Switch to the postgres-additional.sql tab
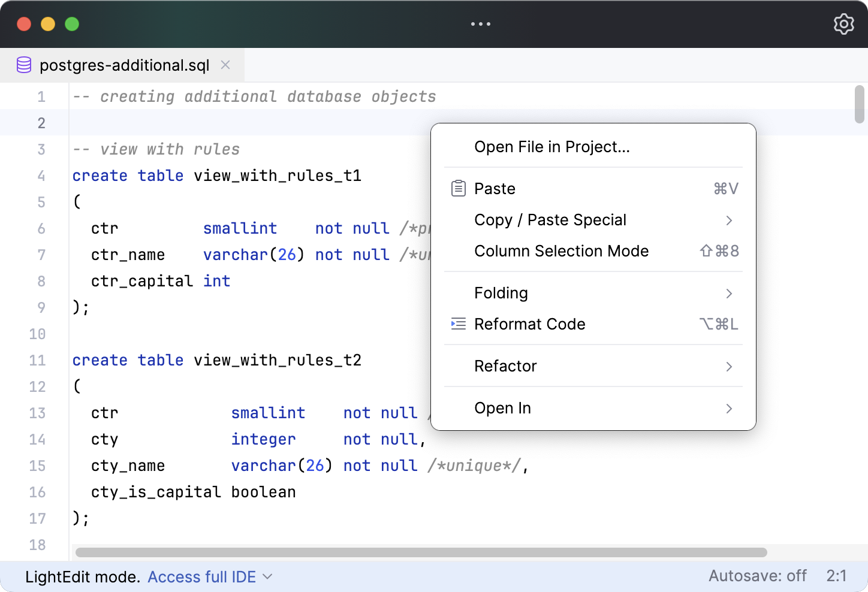This screenshot has height=592, width=868. click(123, 65)
